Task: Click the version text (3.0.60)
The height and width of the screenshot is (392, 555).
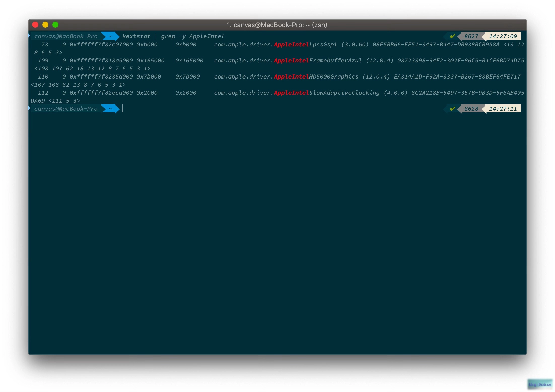Action: pyautogui.click(x=355, y=45)
